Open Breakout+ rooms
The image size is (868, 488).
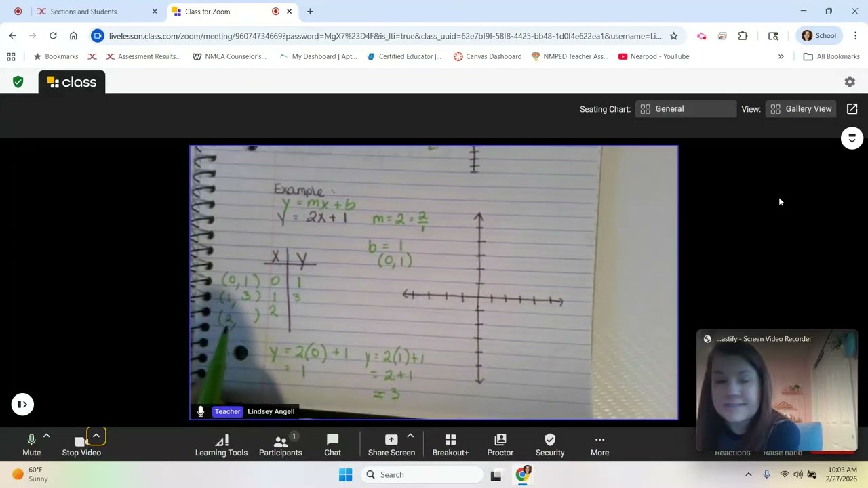pos(450,445)
